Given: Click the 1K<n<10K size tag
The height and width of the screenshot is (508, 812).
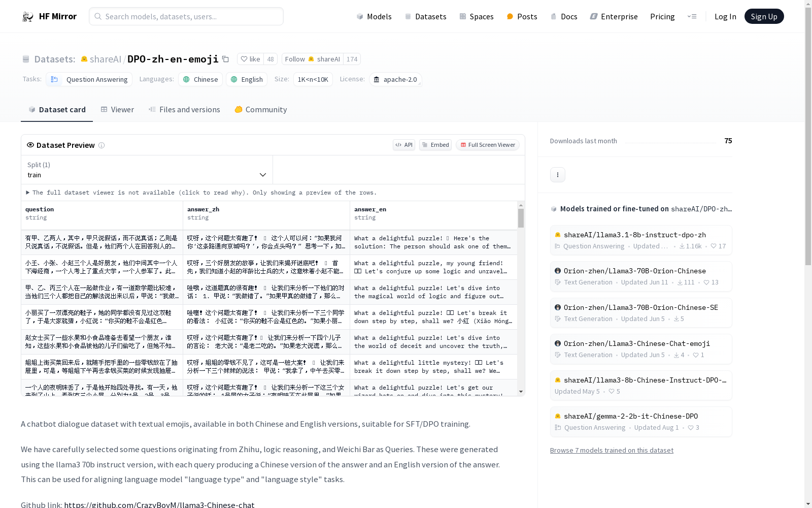Looking at the screenshot, I should [x=313, y=79].
